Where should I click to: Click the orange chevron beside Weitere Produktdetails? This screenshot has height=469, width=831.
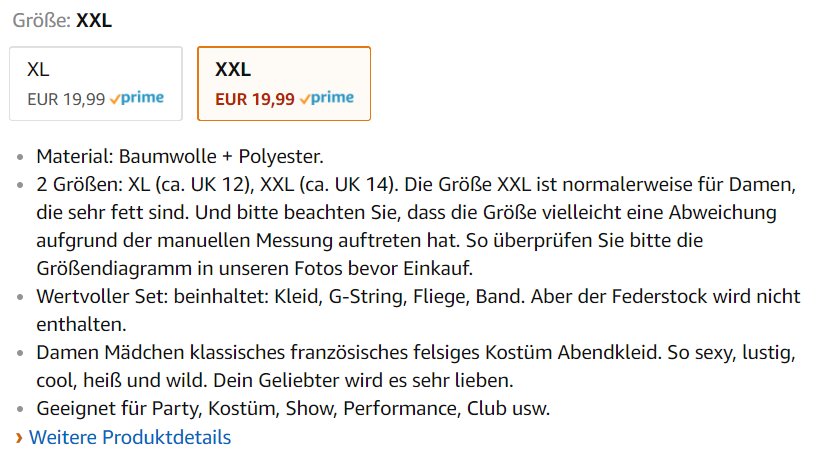18,438
